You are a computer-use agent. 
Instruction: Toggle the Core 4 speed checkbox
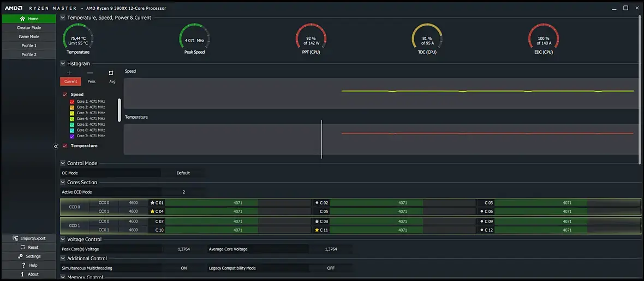(x=72, y=119)
